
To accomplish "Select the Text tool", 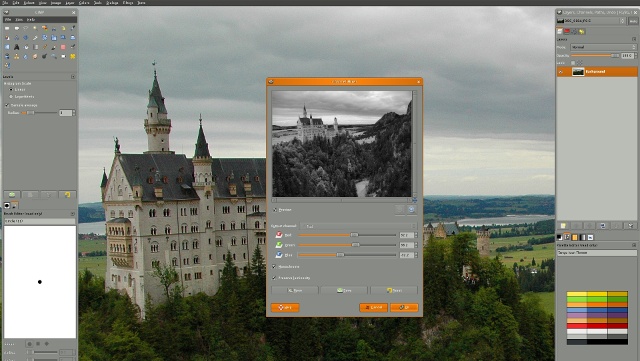I will 16,47.
